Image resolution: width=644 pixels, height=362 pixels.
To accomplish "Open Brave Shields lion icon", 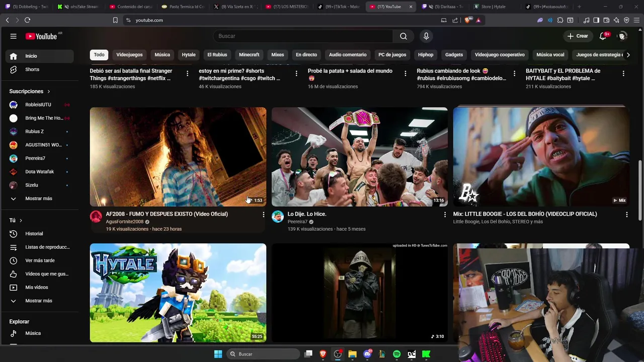I will [x=467, y=20].
